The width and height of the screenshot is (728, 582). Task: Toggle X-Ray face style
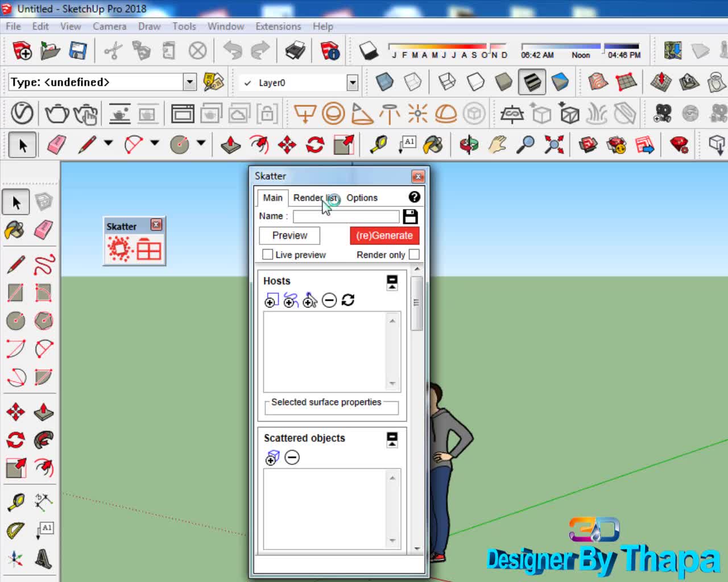[x=385, y=82]
